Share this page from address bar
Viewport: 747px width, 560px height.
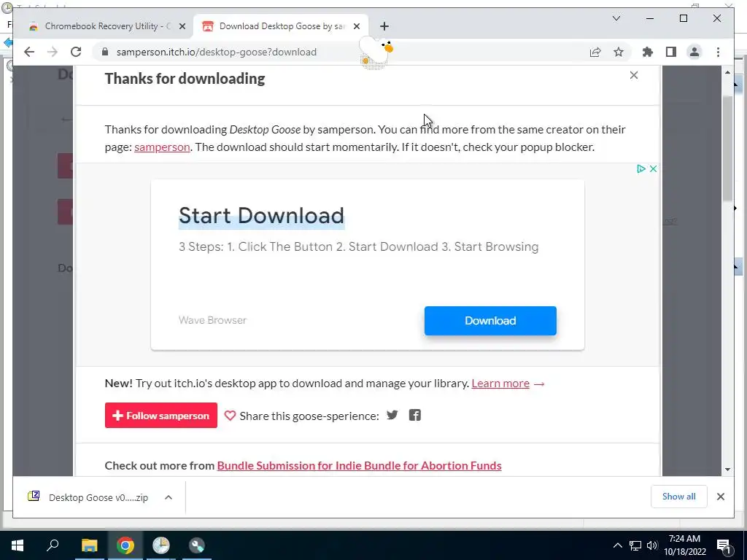(595, 52)
